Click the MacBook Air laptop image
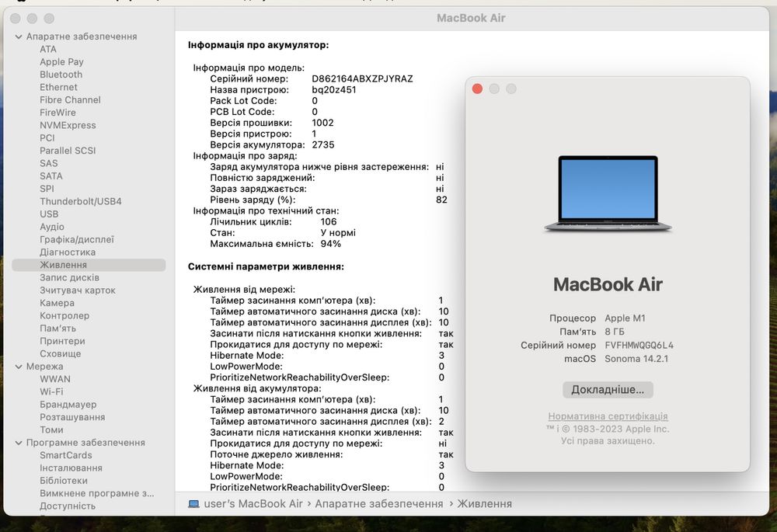The width and height of the screenshot is (777, 532). tap(608, 193)
